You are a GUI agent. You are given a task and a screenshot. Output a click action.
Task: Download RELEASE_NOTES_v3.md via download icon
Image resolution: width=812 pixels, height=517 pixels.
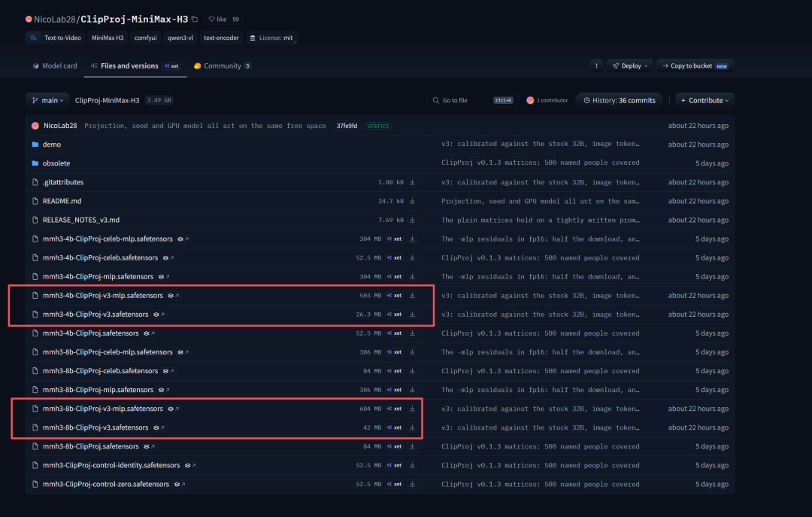[412, 220]
